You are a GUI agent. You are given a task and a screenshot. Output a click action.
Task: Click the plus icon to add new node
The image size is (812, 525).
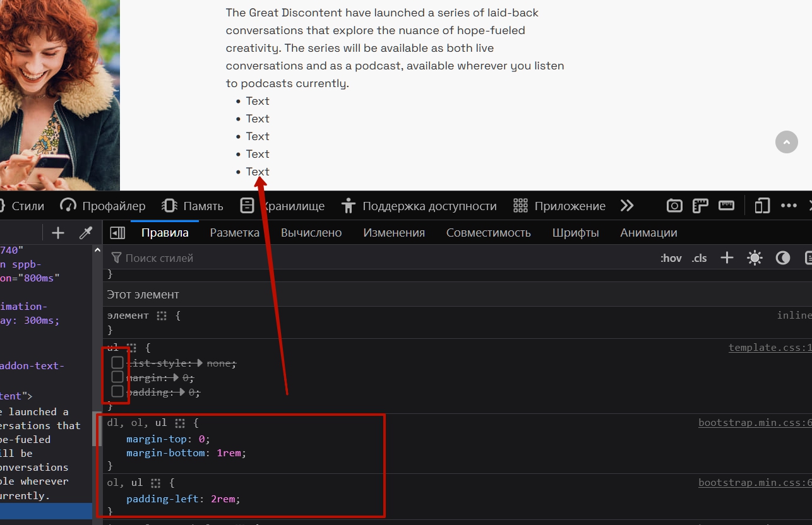point(58,233)
